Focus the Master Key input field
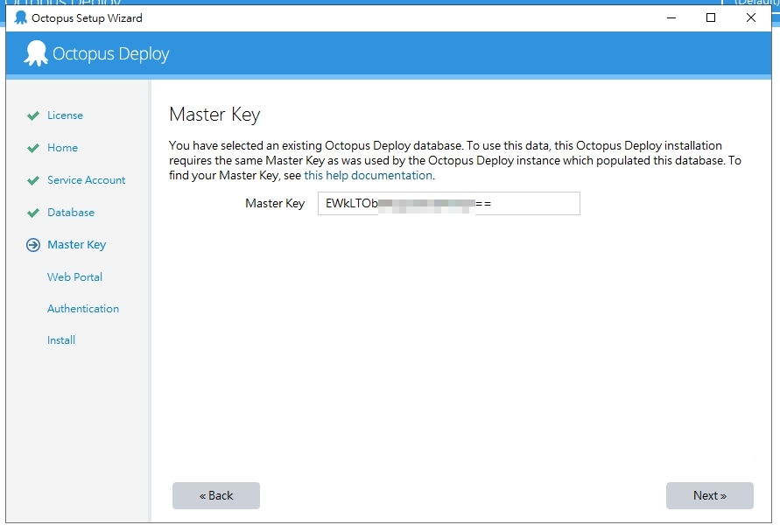This screenshot has width=780, height=532. click(x=449, y=203)
